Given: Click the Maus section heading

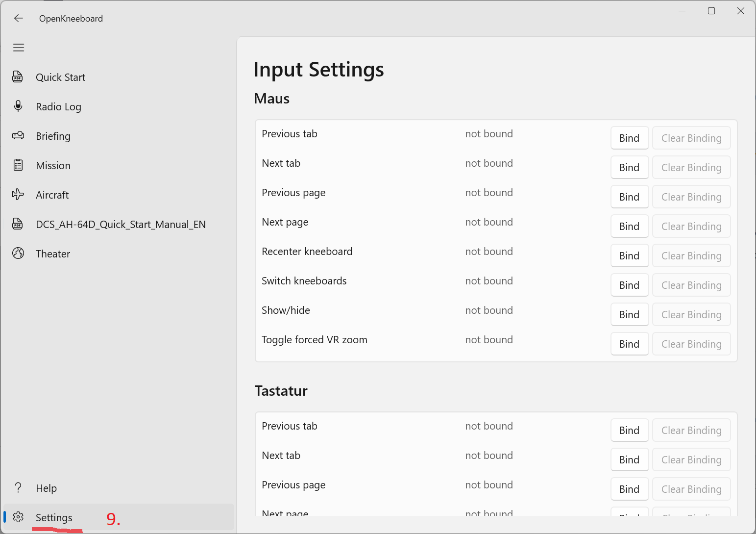Looking at the screenshot, I should click(x=272, y=99).
